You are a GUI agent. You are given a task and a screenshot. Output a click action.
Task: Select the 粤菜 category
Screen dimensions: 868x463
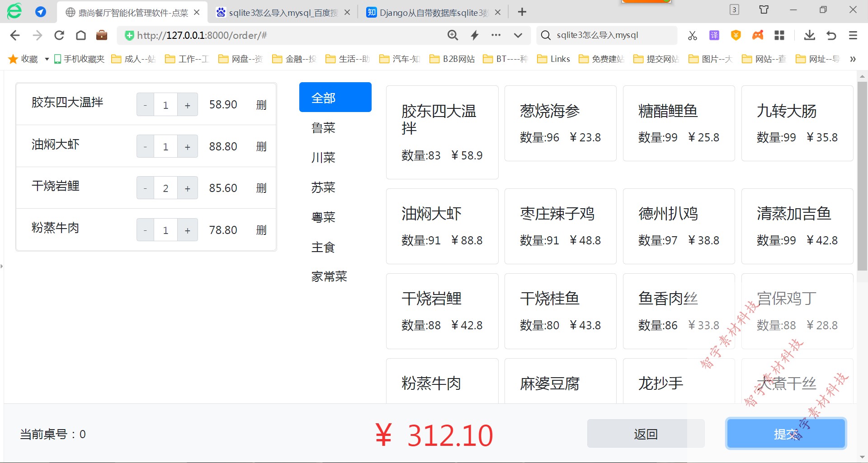(323, 217)
